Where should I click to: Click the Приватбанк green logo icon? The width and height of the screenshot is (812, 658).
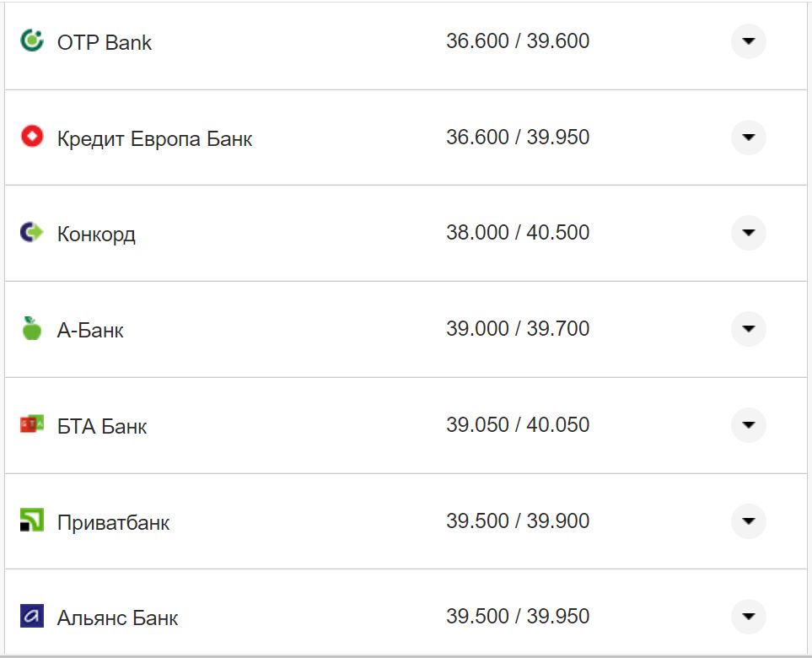[x=31, y=520]
